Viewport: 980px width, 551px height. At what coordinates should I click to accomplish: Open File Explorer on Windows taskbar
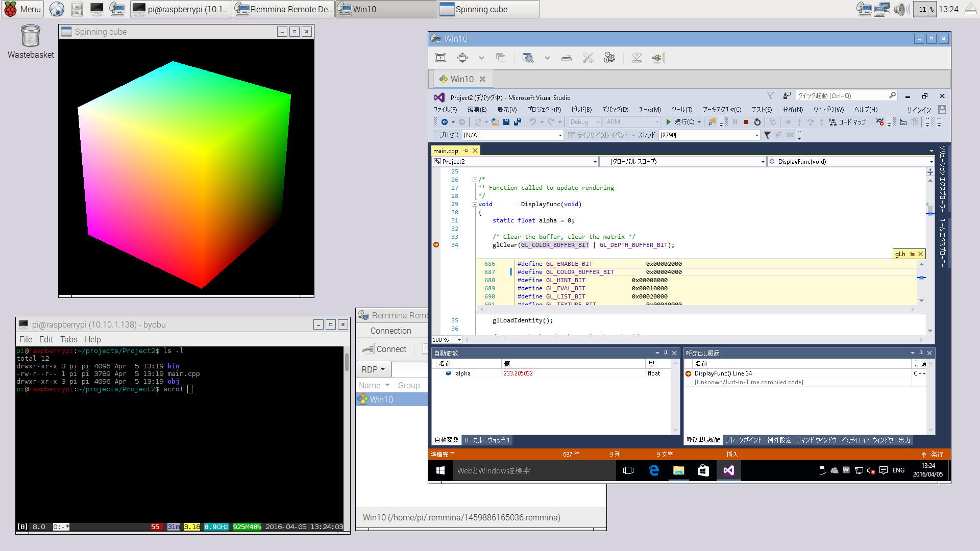click(x=678, y=470)
